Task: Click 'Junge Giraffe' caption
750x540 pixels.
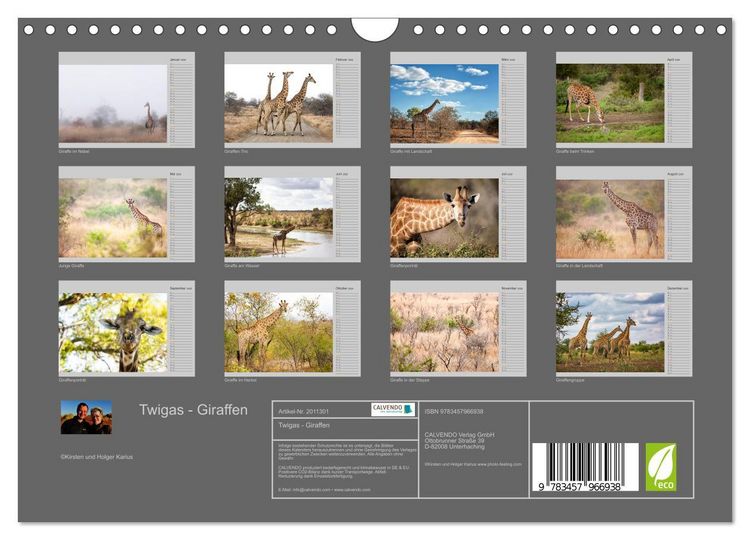Action: click(71, 265)
